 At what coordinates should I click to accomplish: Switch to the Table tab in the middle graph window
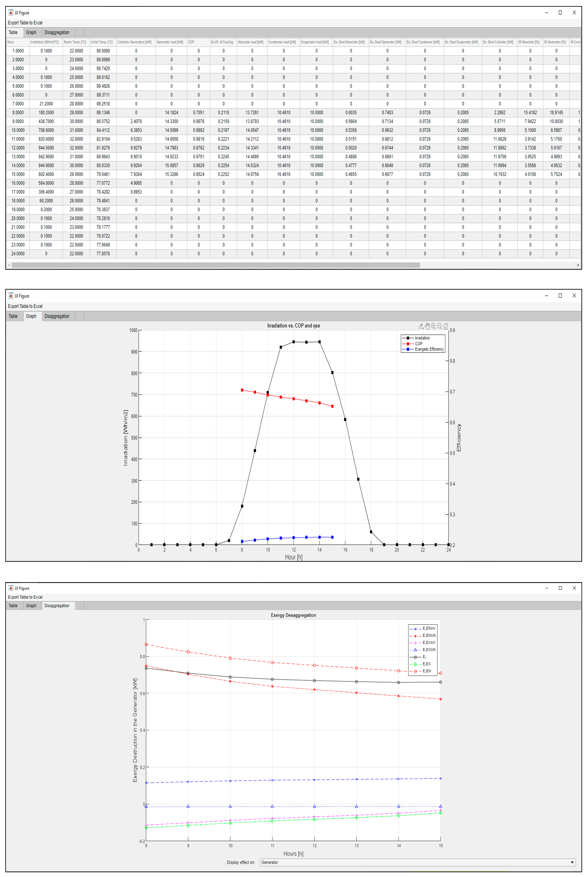tap(13, 316)
